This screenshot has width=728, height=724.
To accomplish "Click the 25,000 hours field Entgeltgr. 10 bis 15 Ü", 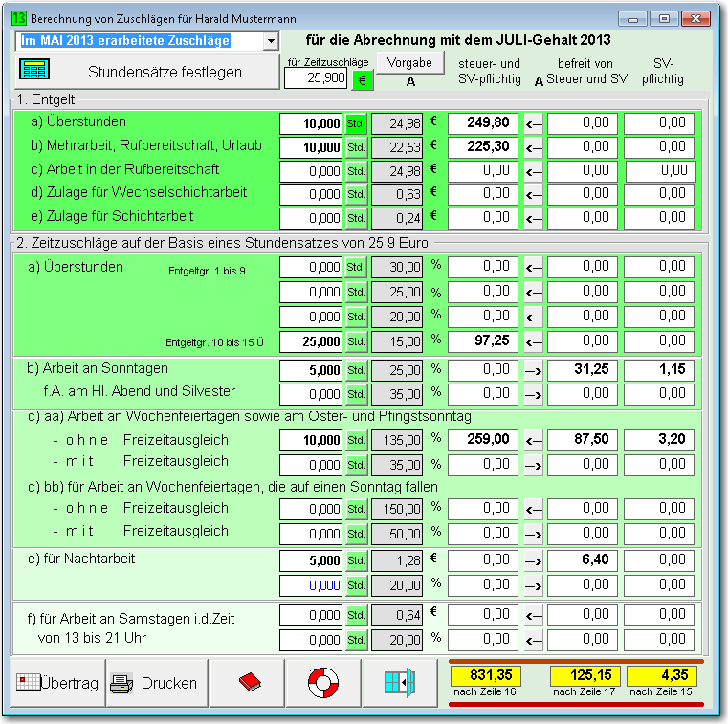I will click(x=311, y=341).
